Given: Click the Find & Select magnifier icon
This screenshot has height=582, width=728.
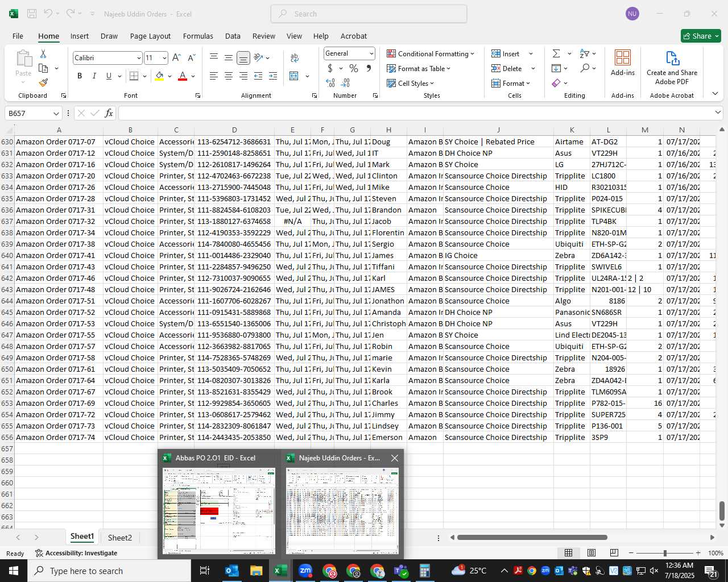Looking at the screenshot, I should pyautogui.click(x=585, y=68).
